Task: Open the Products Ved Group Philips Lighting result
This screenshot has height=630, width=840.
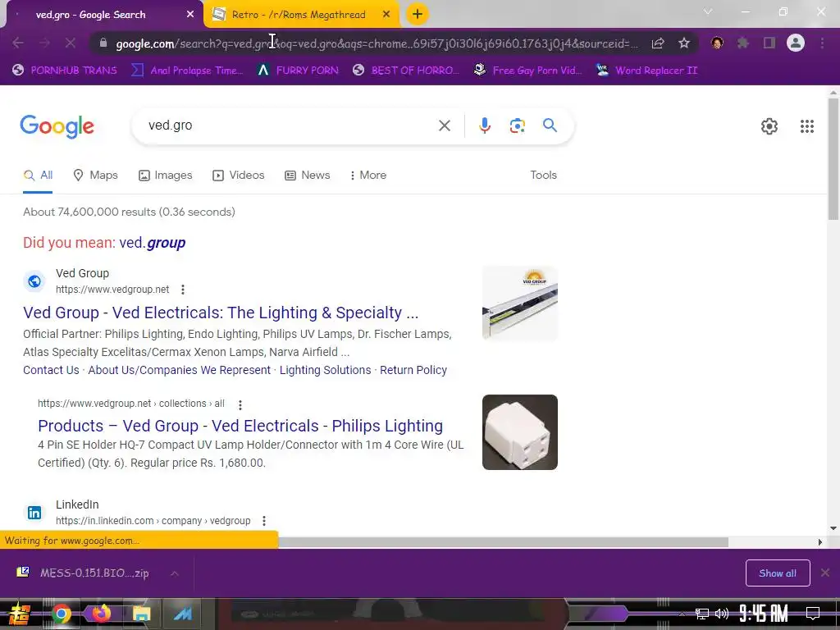Action: (x=240, y=426)
